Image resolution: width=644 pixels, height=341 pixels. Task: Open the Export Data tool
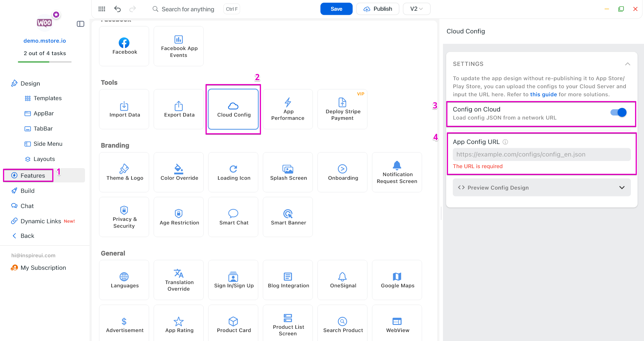179,109
